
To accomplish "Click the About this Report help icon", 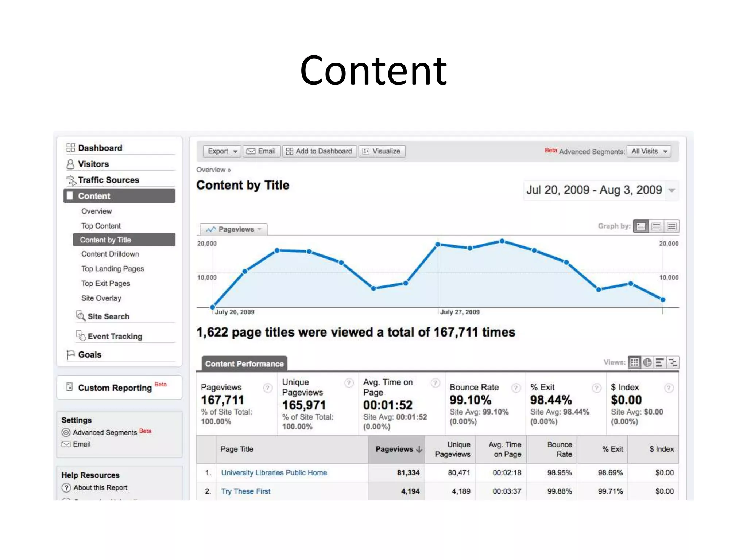I will [x=66, y=488].
